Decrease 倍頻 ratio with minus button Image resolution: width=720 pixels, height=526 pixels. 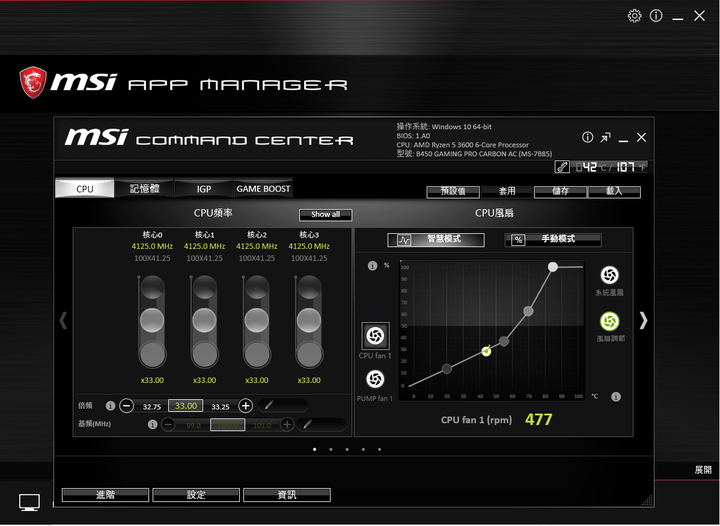(127, 406)
